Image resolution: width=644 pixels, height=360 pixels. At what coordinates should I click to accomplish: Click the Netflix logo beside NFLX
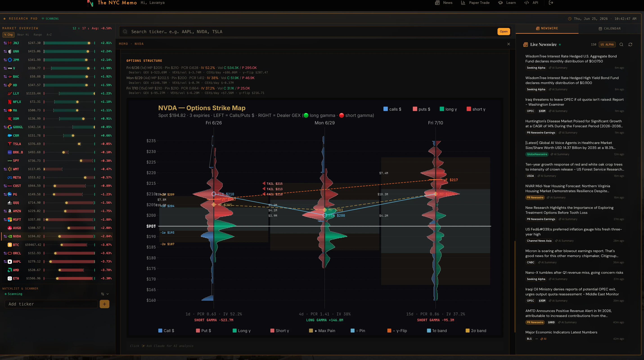click(10, 102)
